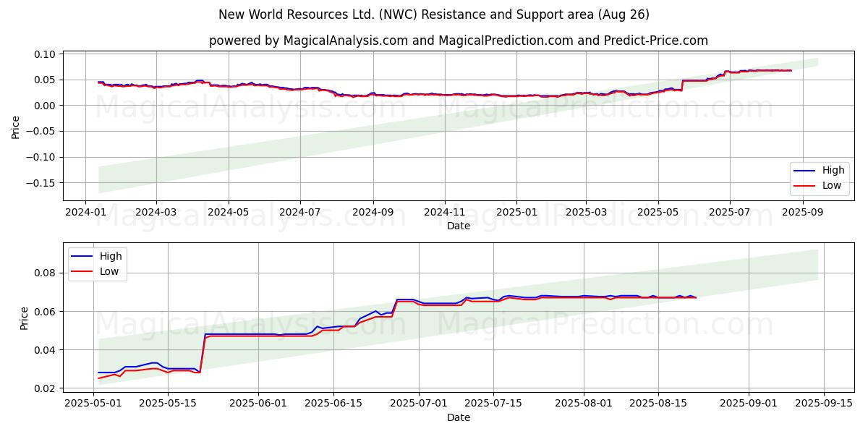
Task: Click the 2025-09-15 tick label
Action: (824, 404)
